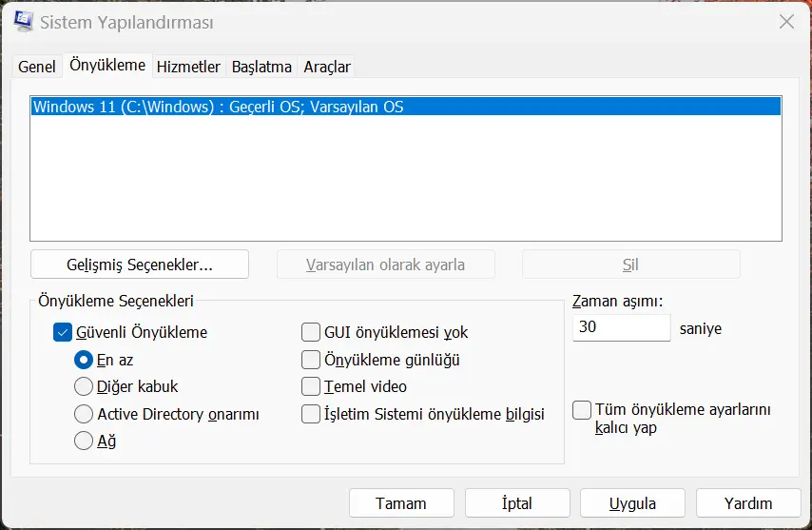Image resolution: width=812 pixels, height=530 pixels.
Task: Click Varsayılan olarak ayarla button
Action: pos(386,265)
